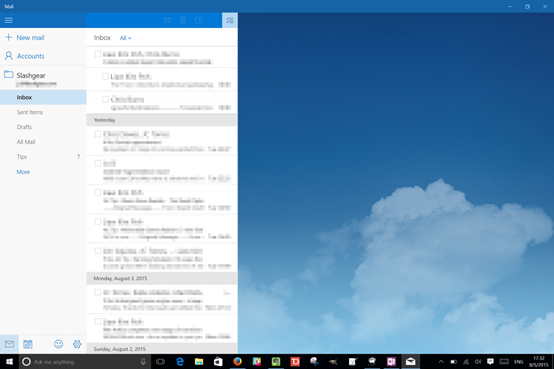Image resolution: width=554 pixels, height=369 pixels.
Task: Open the red TD taskbar app
Action: click(295, 362)
